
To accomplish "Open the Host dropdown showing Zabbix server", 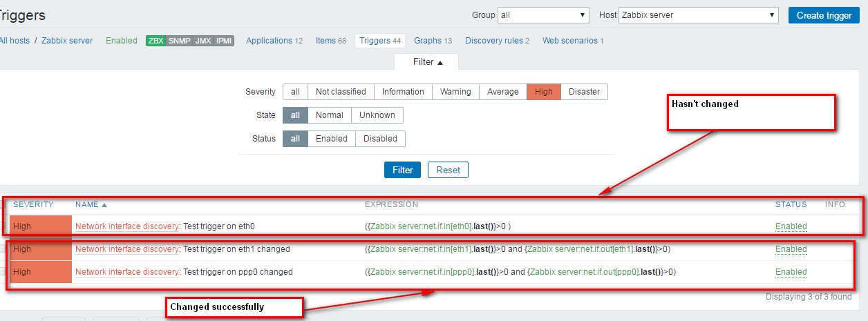I will coord(699,15).
